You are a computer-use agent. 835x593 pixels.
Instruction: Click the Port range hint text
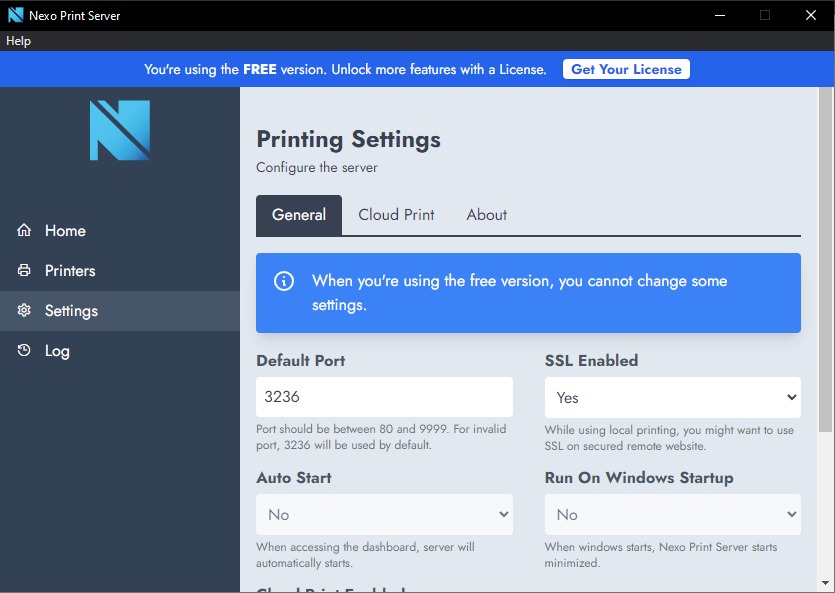381,437
